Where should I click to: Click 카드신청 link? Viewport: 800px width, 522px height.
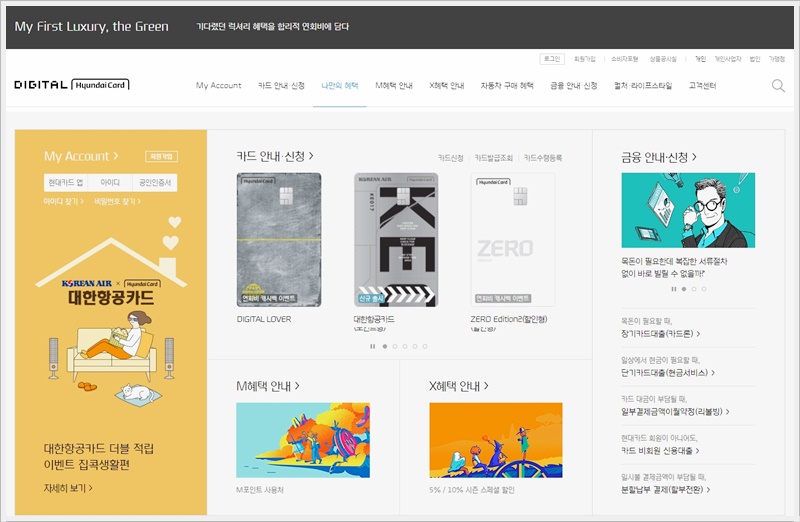tap(451, 158)
